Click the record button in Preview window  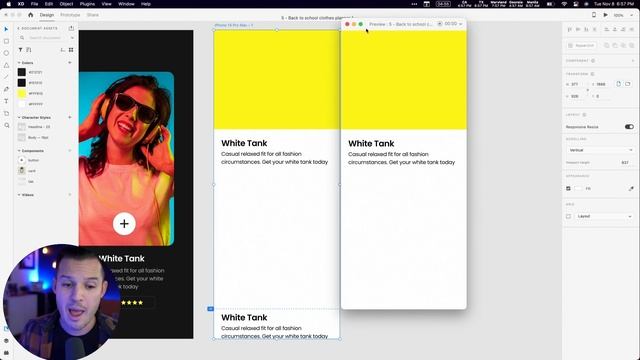440,24
